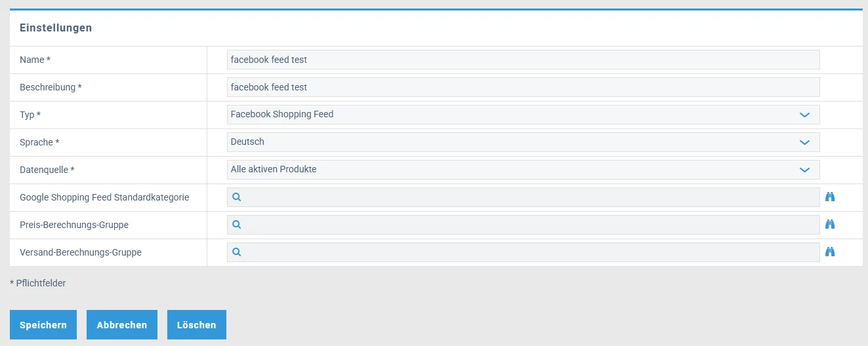Focus the Name input field
This screenshot has width=868, height=346.
pos(523,60)
